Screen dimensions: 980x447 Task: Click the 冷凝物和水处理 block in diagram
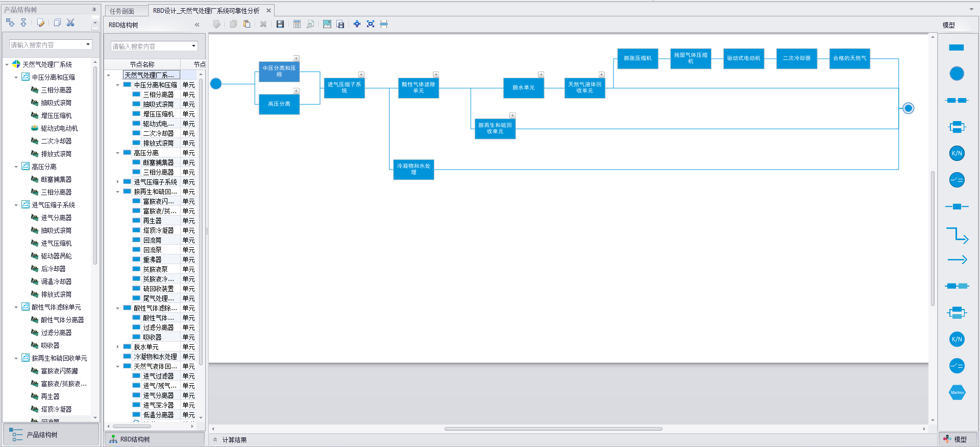[413, 169]
